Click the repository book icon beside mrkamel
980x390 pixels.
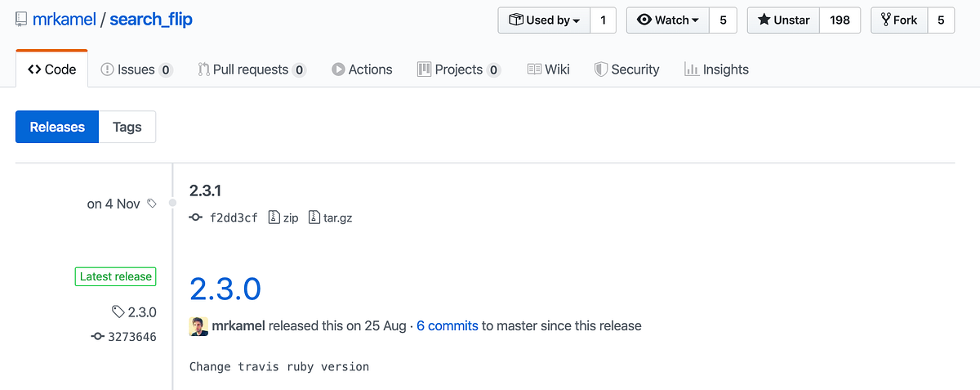[x=21, y=20]
